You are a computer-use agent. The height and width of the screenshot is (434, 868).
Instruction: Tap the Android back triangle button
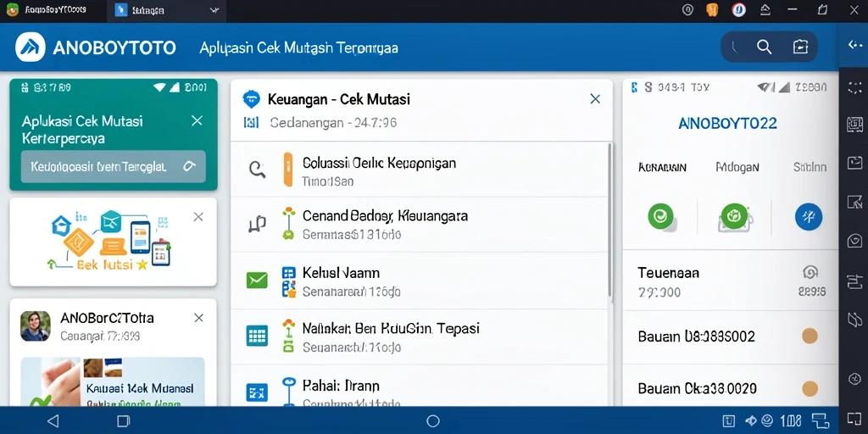point(53,420)
